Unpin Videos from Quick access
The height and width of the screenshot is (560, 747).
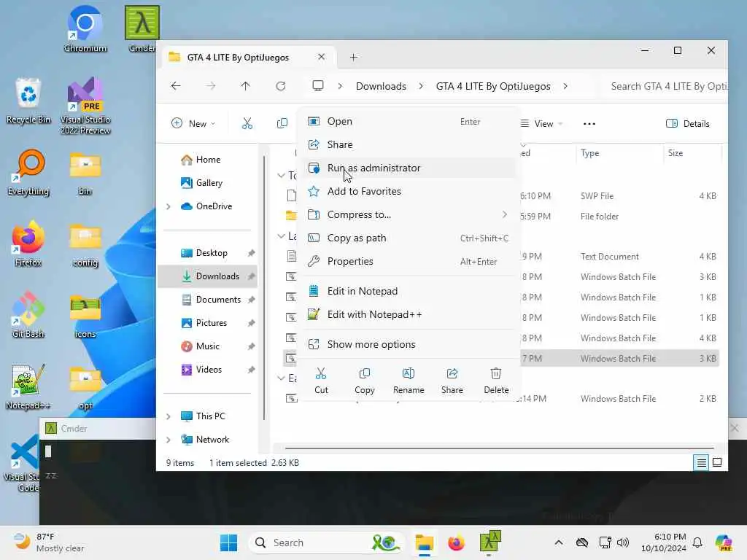pos(251,370)
